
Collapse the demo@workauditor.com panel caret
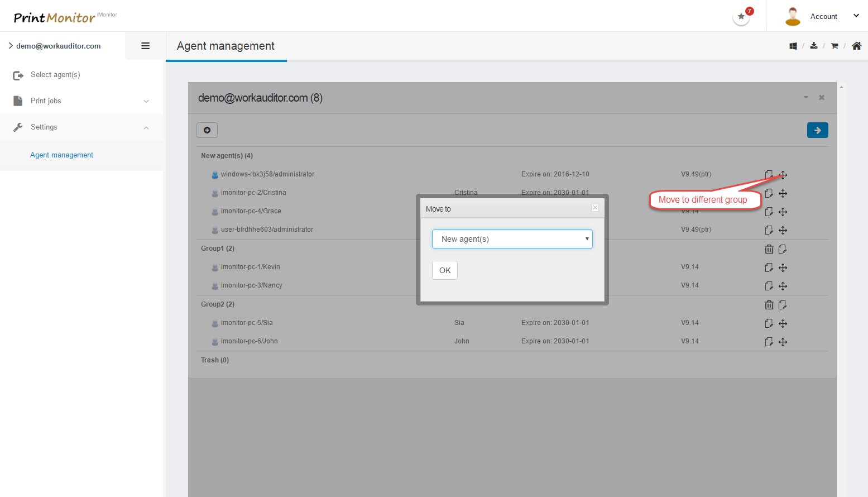[x=805, y=98]
